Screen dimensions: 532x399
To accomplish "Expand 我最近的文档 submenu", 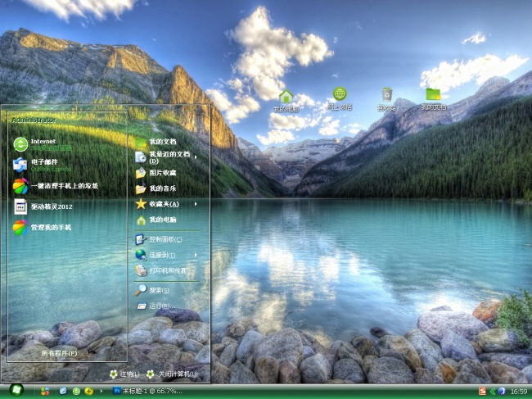I will coord(166,156).
